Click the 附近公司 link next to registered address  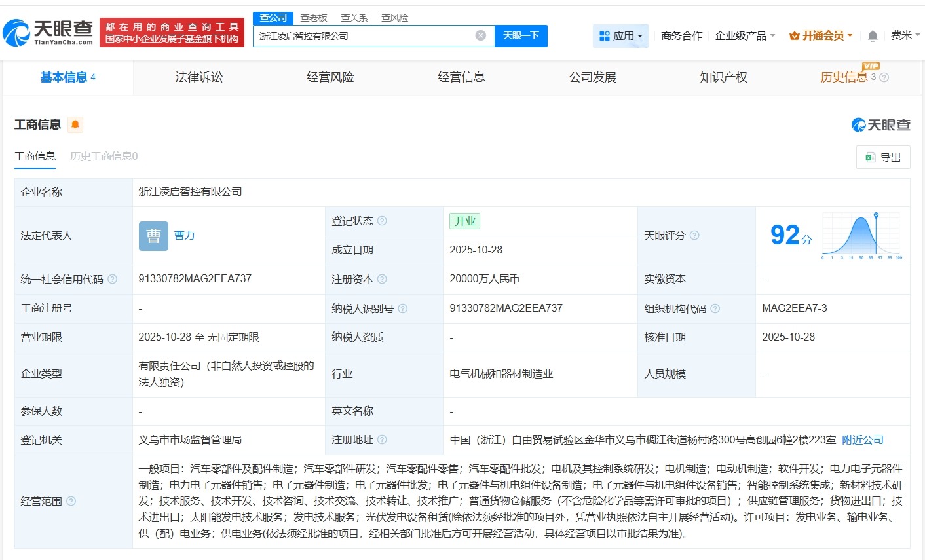click(862, 439)
